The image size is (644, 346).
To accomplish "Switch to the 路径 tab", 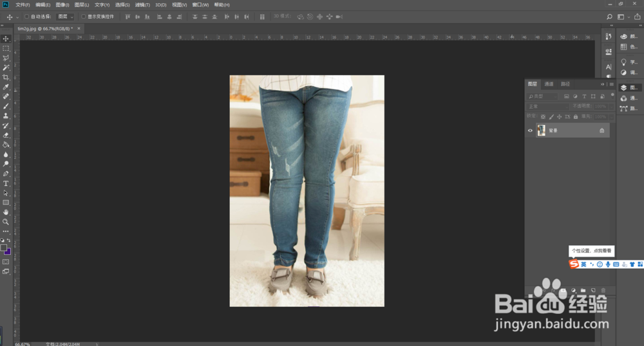I will click(565, 84).
